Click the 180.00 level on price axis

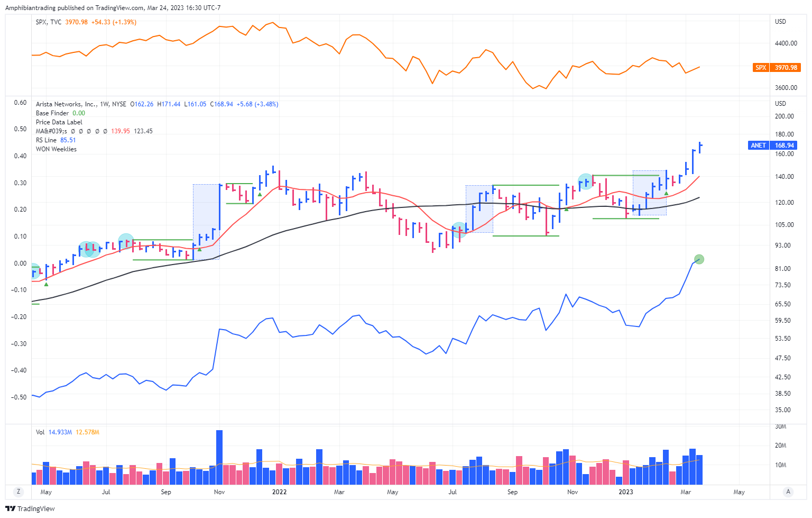(785, 134)
